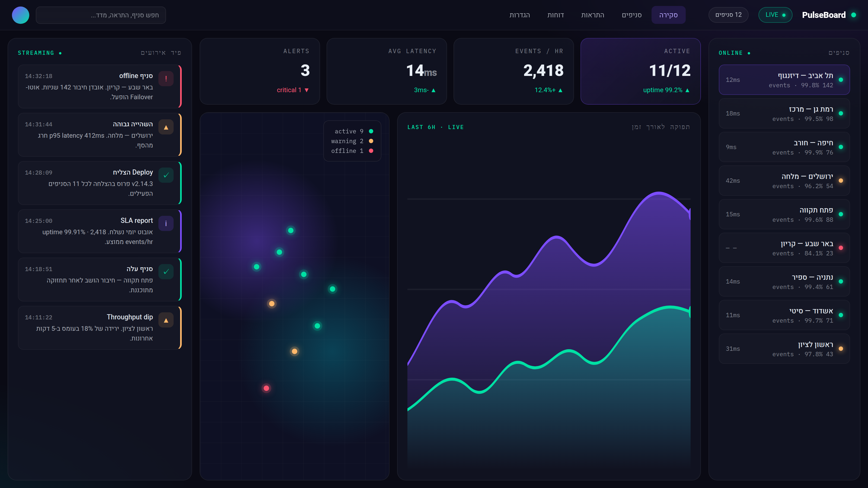Open the 14:32:18 offline event card
This screenshot has width=868, height=488.
pos(100,86)
